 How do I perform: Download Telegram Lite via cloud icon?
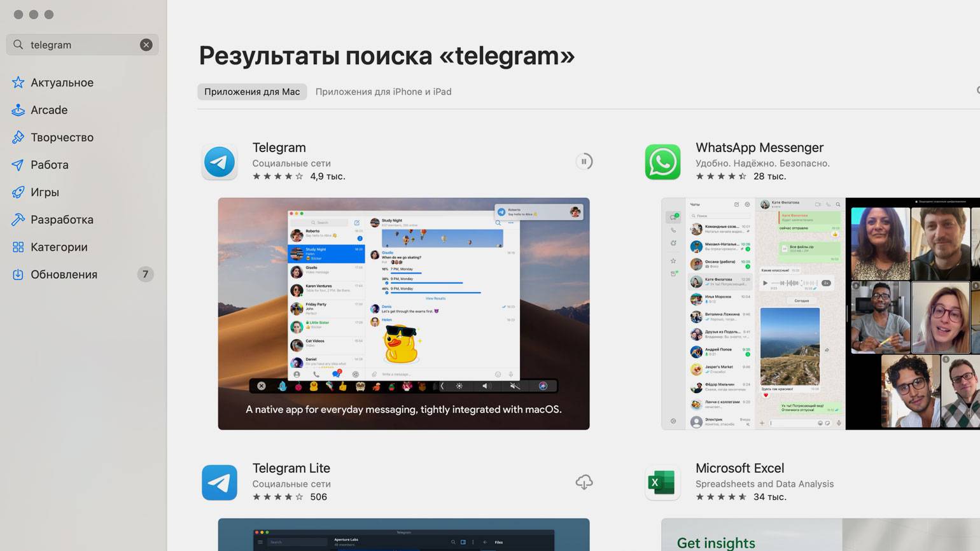(584, 482)
